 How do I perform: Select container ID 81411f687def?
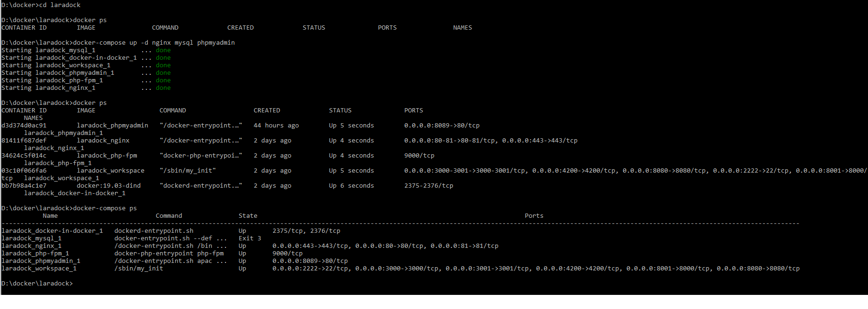point(24,141)
